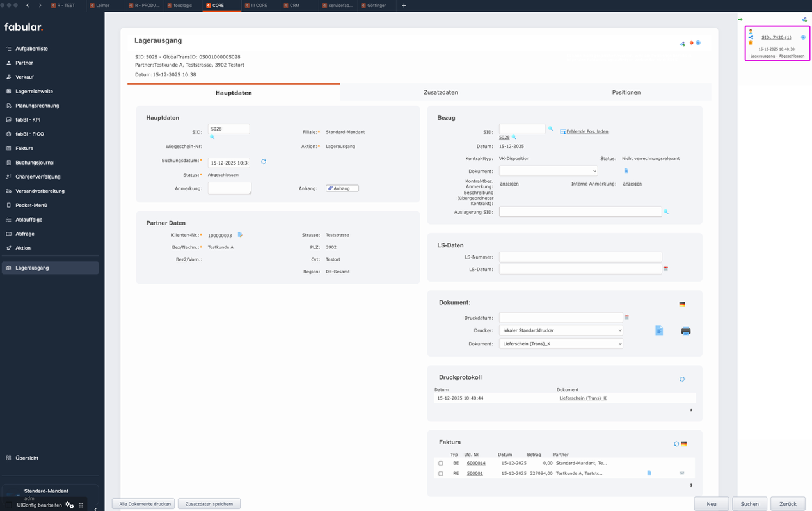
Task: Open the Klienten-Nr. document icon
Action: click(240, 235)
